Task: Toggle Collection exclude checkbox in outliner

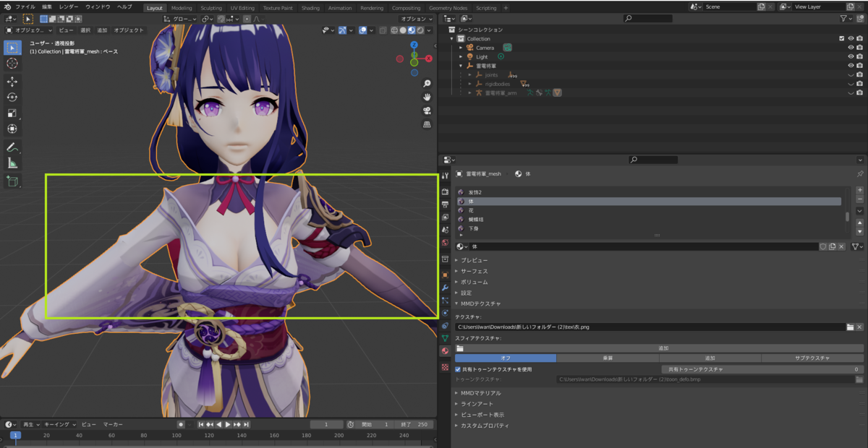Action: [x=841, y=38]
